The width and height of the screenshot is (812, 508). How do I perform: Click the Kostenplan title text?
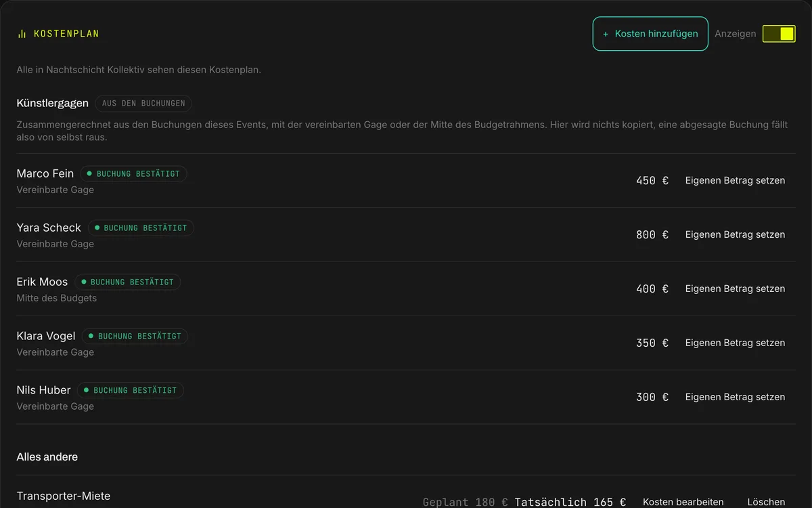(66, 34)
